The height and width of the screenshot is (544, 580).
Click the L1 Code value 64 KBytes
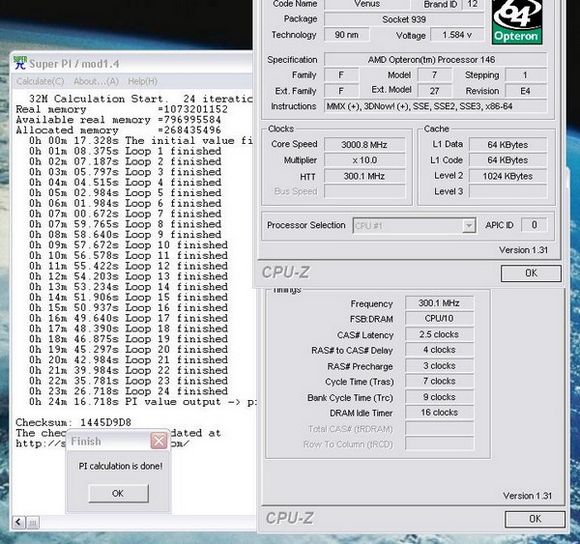tap(508, 160)
